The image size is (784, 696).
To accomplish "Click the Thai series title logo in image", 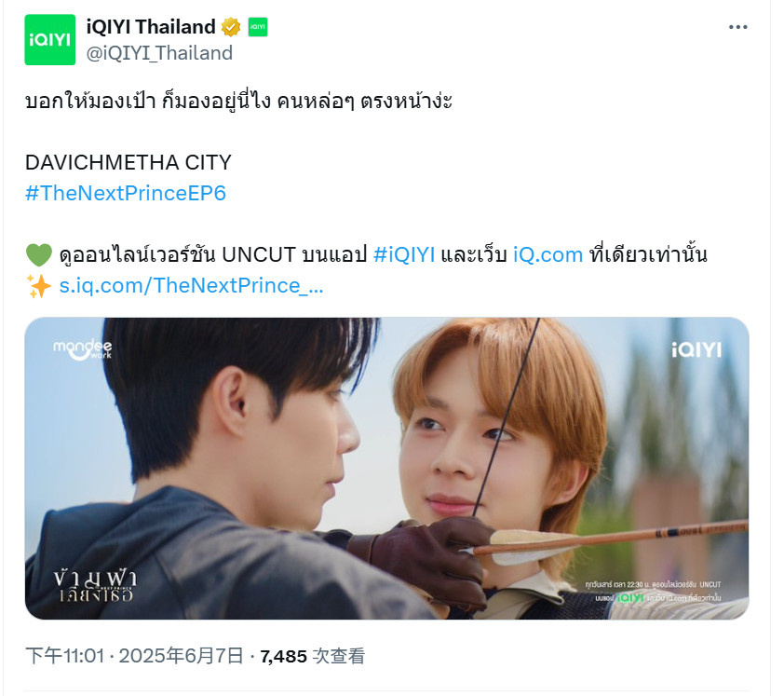I will 95,585.
